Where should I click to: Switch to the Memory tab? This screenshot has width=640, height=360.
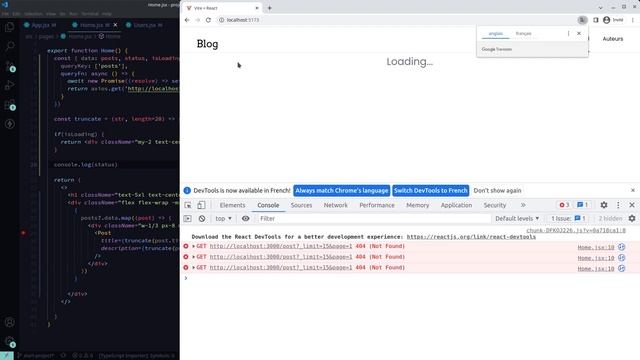click(x=418, y=205)
